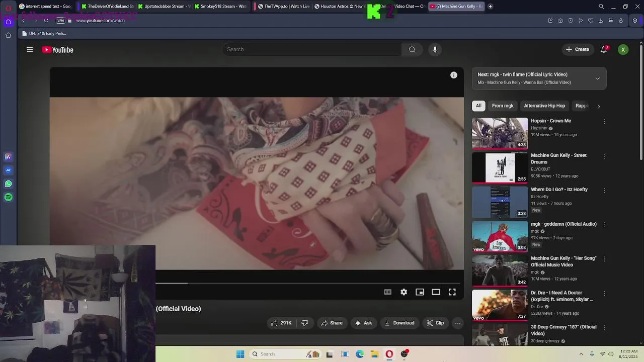The width and height of the screenshot is (644, 362).
Task: Switch to Upstatedabber Stream tab
Action: pos(164,7)
